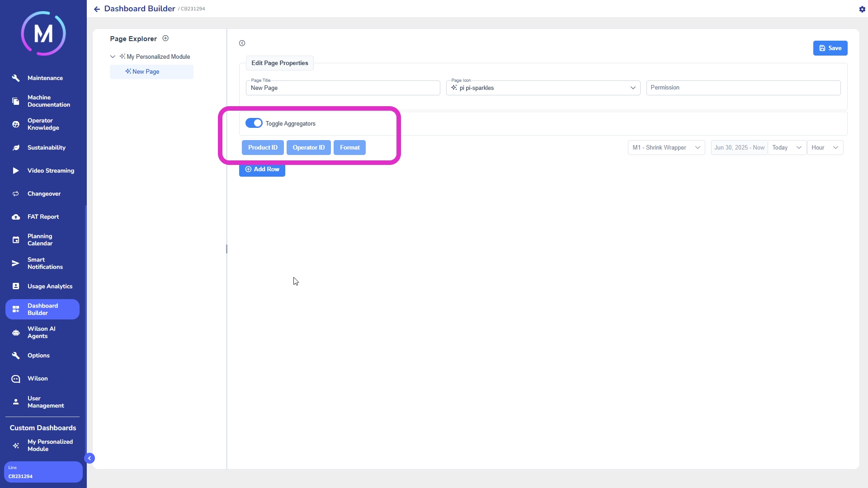Click the back arrow beside Dashboard Builder
Screen dimensions: 868x488
click(97, 9)
